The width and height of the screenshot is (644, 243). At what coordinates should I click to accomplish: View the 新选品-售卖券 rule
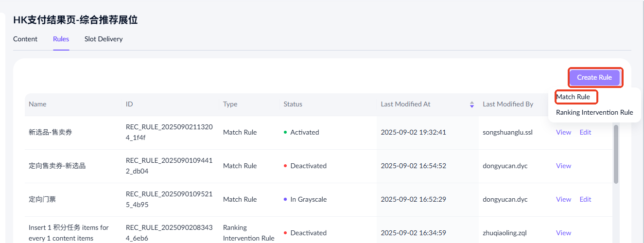pos(563,132)
